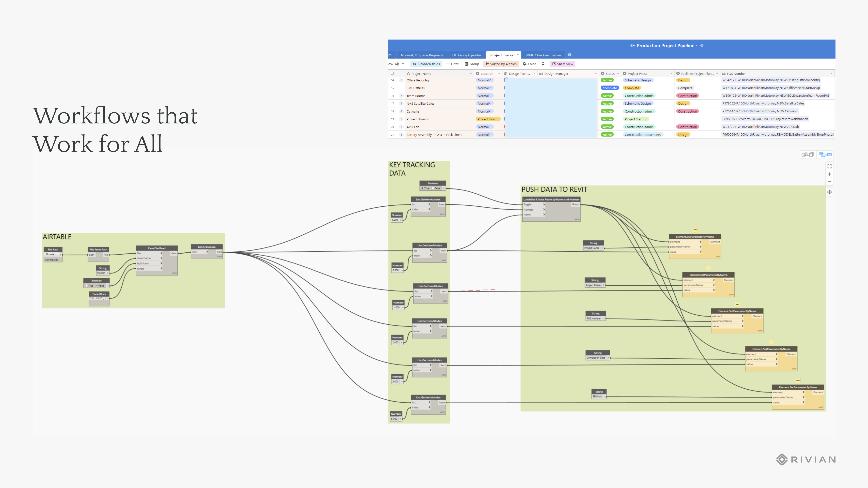Open the Project Phase column dropdown
This screenshot has width=868, height=488.
coord(671,74)
